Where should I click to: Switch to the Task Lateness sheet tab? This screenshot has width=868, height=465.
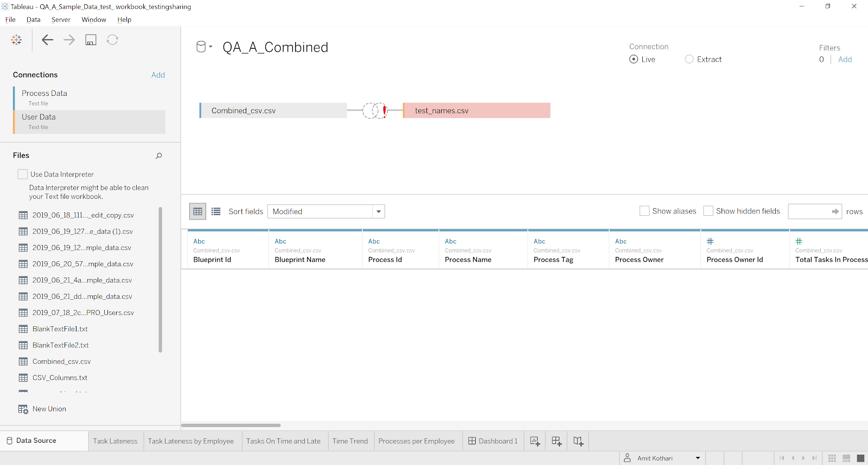116,441
